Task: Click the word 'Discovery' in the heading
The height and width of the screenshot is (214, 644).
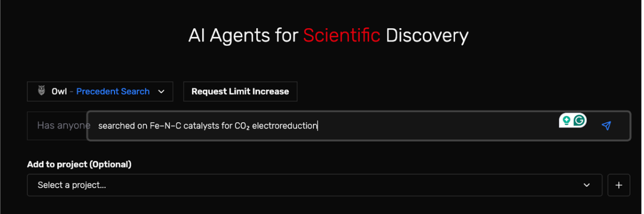Action: pos(427,35)
